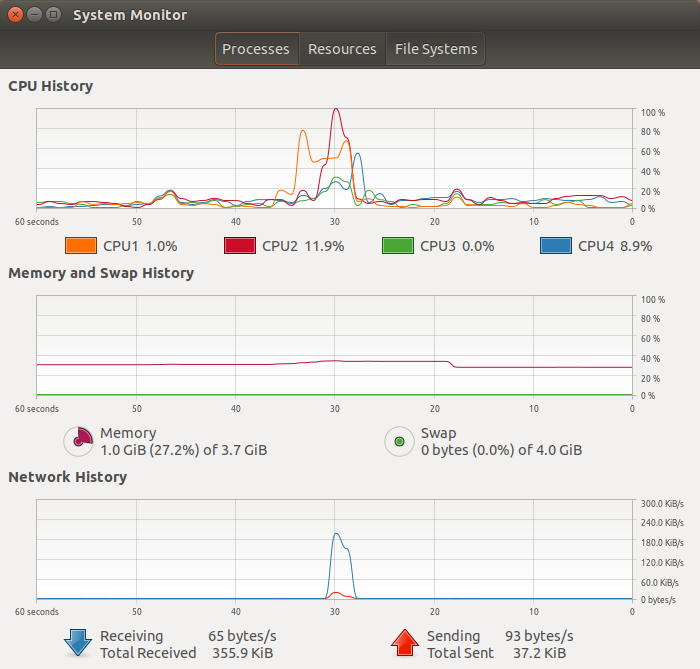This screenshot has width=700, height=669.
Task: Click the Memory pie chart icon
Action: coord(79,441)
